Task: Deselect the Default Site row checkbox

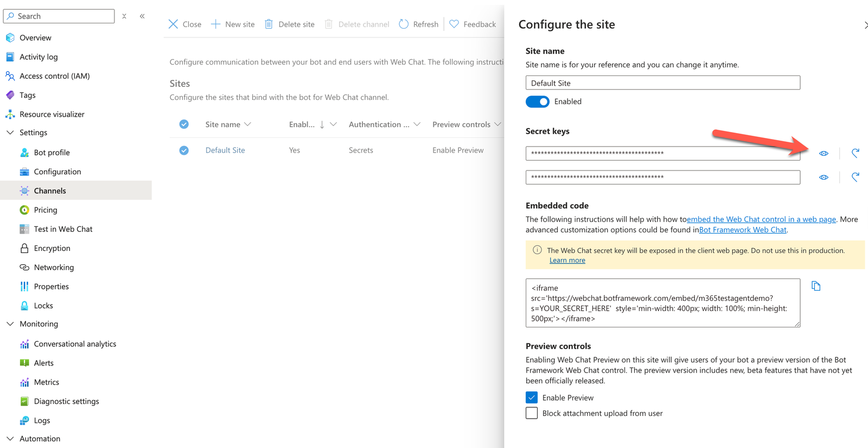Action: [x=184, y=150]
